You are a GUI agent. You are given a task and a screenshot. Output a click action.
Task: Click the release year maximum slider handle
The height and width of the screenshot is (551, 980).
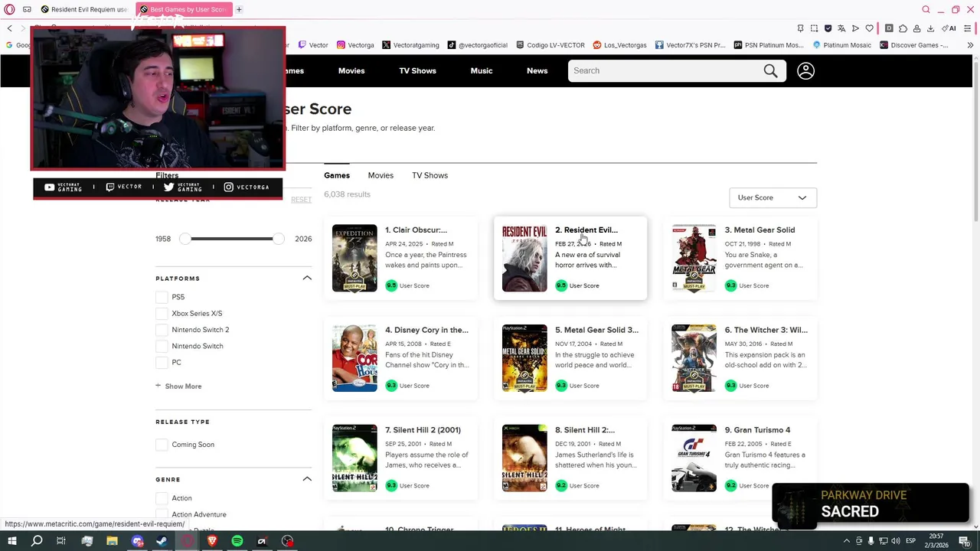[x=278, y=239]
